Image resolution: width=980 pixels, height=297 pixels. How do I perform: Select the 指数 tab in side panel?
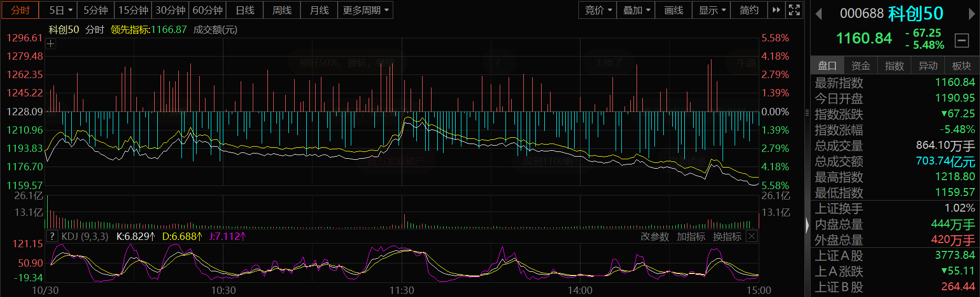pyautogui.click(x=895, y=65)
